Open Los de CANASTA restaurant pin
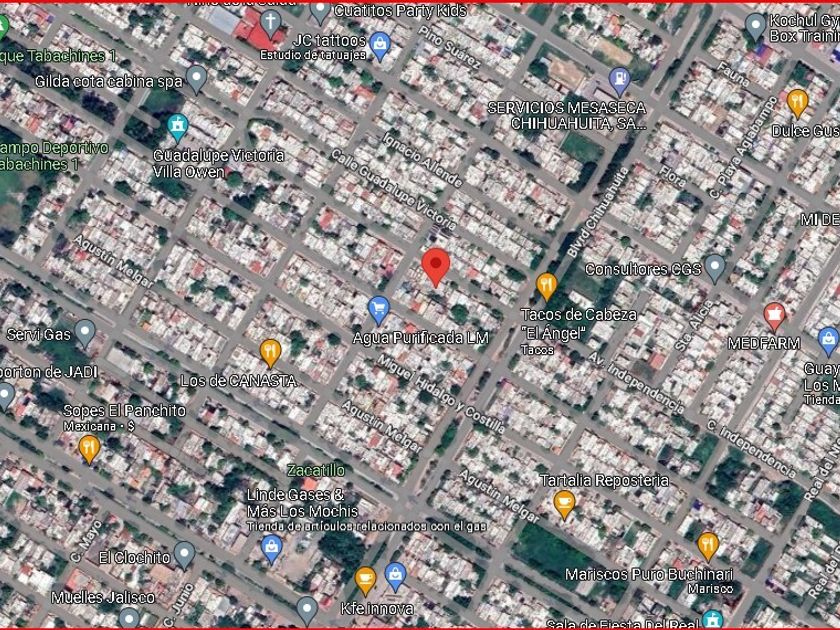Viewport: 840px width, 630px height. pyautogui.click(x=271, y=354)
